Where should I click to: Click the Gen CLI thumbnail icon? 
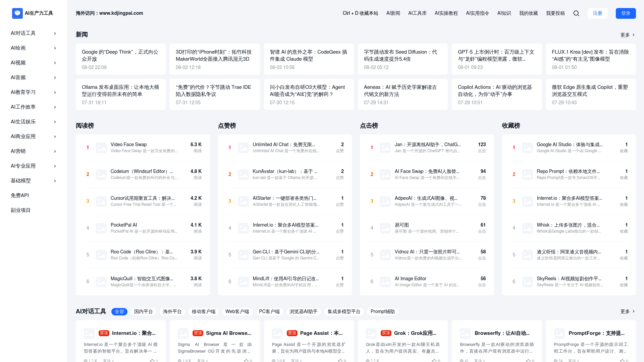click(244, 255)
